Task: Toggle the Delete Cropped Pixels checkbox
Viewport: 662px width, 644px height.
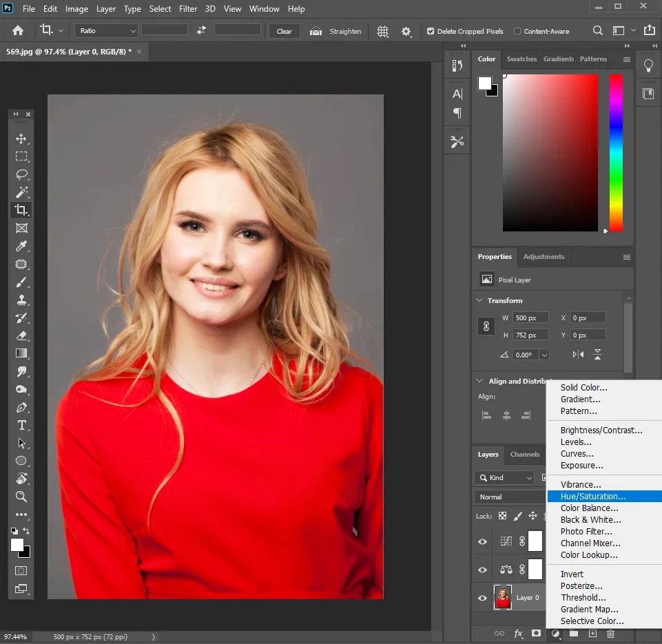Action: (x=431, y=31)
